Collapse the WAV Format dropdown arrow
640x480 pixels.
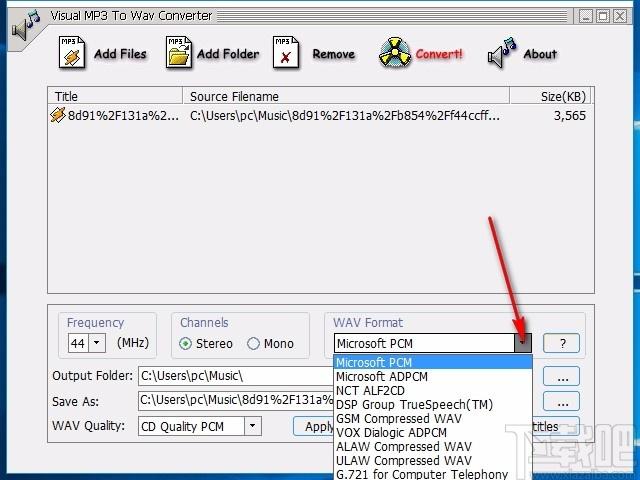523,343
